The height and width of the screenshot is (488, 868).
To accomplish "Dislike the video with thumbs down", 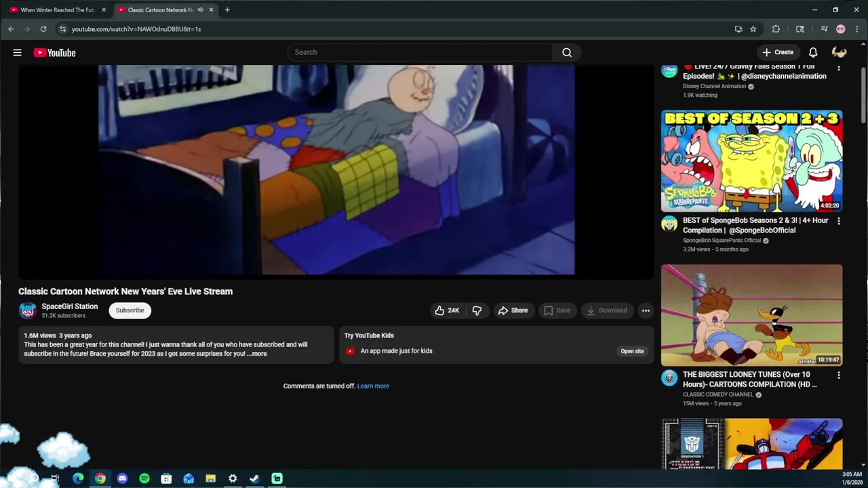I will 477,310.
